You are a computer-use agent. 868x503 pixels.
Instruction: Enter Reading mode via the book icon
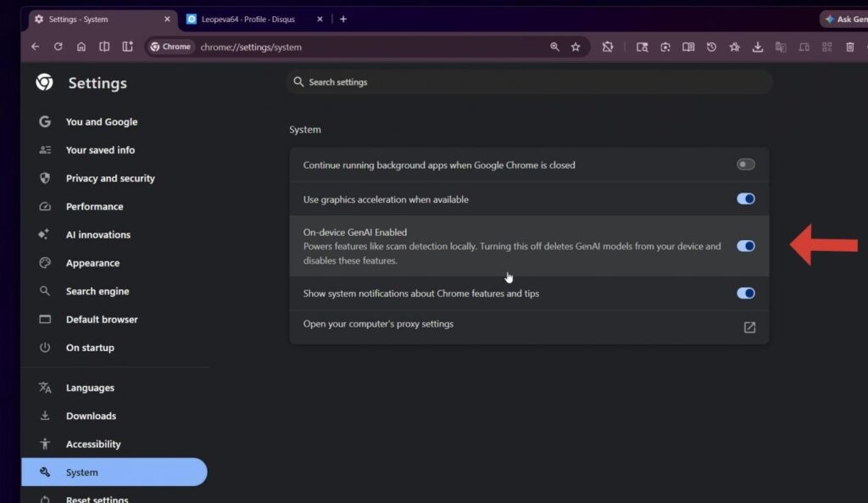(x=687, y=47)
